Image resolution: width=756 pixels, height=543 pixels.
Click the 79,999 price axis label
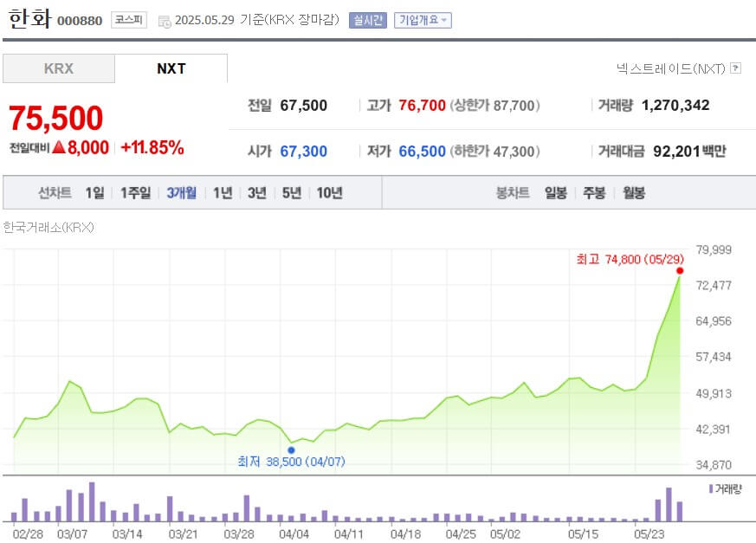[714, 249]
